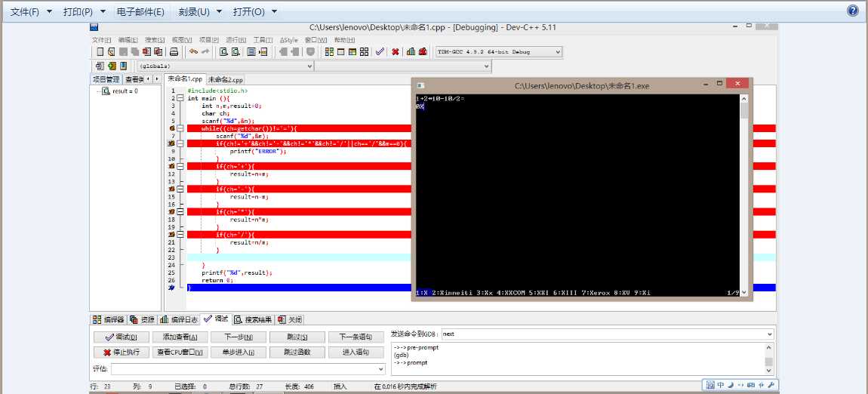The image size is (868, 394).
Task: Click the first icon in second toolbar row
Action: click(100, 66)
